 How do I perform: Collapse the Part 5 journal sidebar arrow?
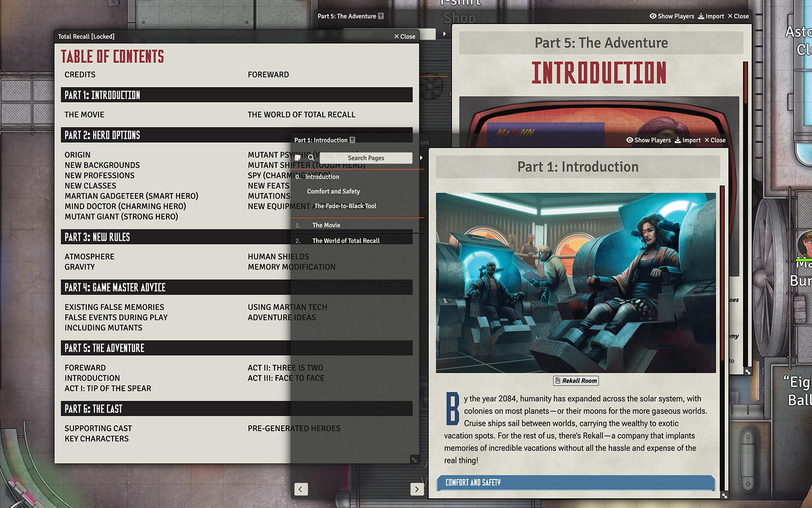click(x=445, y=34)
